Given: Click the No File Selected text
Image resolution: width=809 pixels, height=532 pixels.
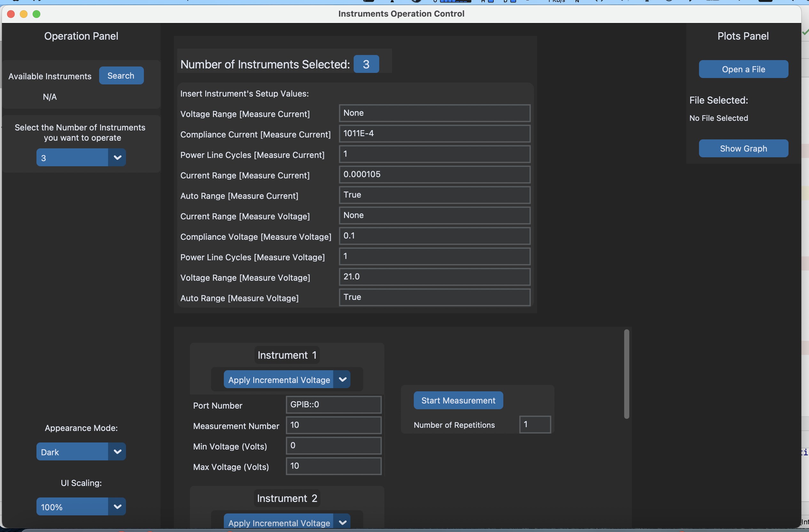Looking at the screenshot, I should click(x=719, y=118).
